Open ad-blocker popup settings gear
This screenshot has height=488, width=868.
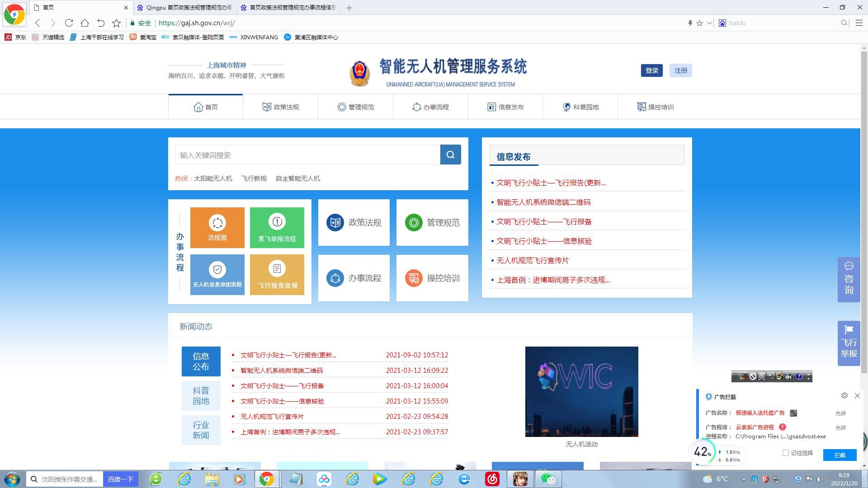[844, 395]
